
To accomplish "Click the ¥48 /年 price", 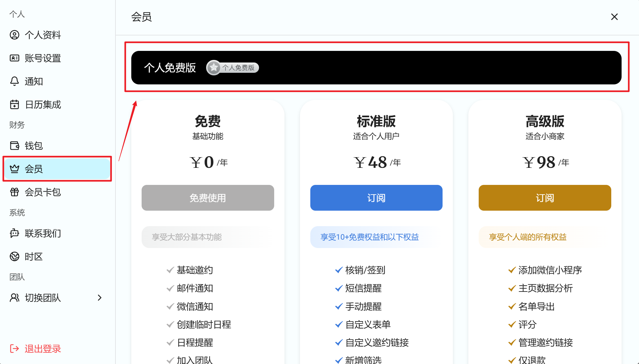I will pyautogui.click(x=377, y=162).
